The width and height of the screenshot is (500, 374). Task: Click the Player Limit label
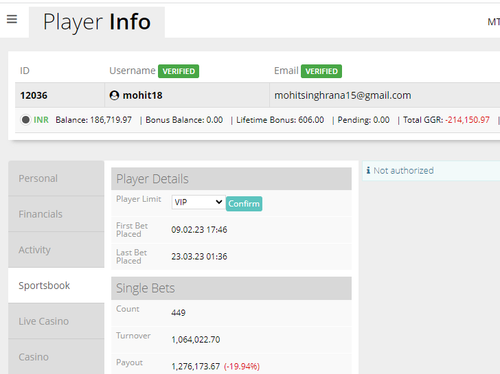coord(139,199)
